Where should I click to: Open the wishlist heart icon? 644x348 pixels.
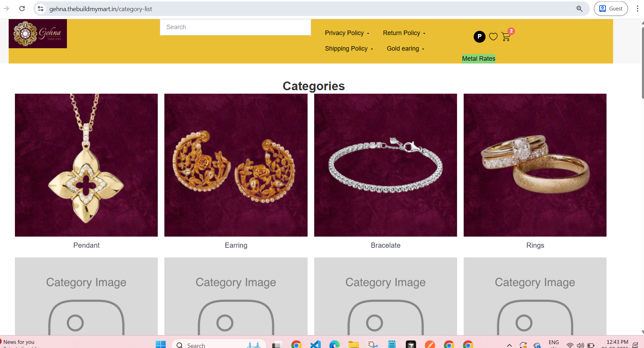(x=493, y=36)
